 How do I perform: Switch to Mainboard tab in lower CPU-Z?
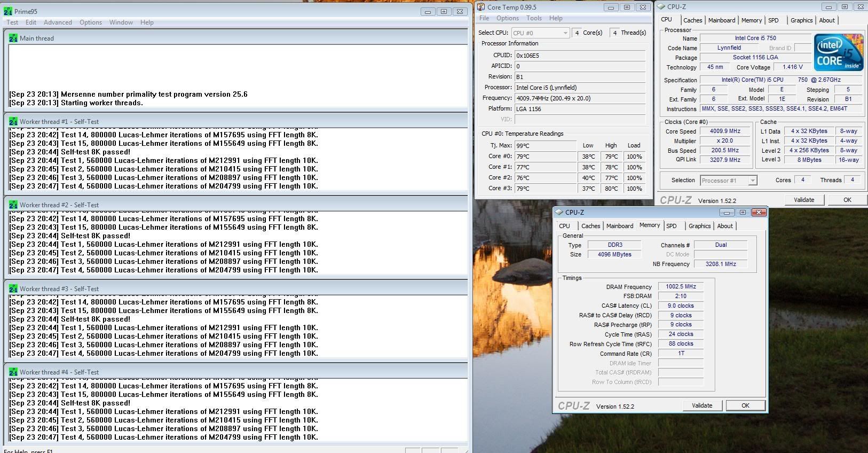[x=620, y=226]
